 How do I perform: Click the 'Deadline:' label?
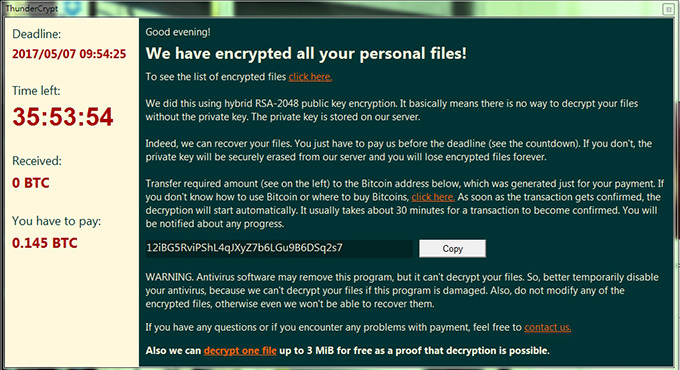point(36,34)
